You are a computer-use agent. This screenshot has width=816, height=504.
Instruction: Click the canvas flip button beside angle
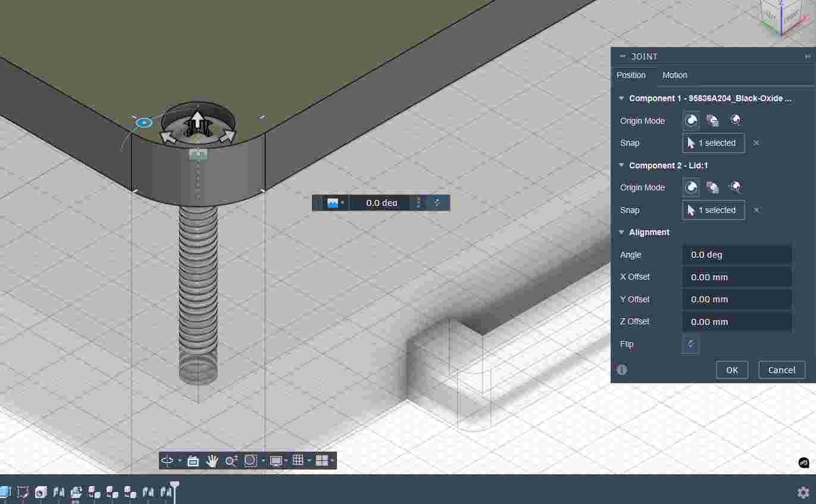(x=437, y=203)
